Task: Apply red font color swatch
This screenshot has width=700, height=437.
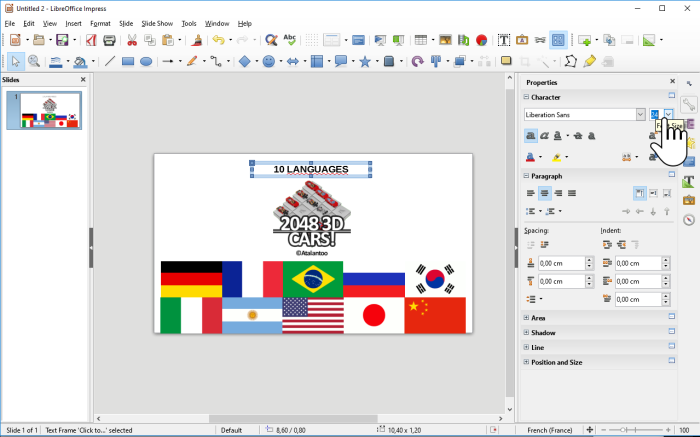Action: (x=530, y=157)
